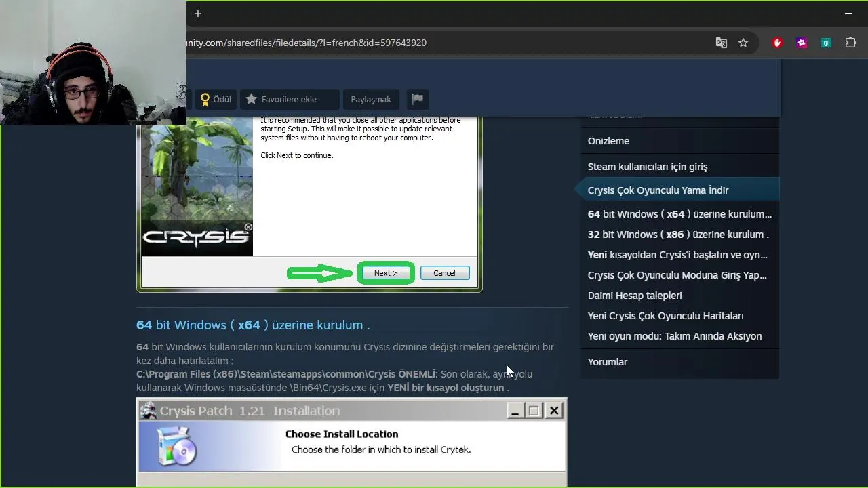Click Favorilere ekle button
868x488 pixels.
pyautogui.click(x=290, y=99)
